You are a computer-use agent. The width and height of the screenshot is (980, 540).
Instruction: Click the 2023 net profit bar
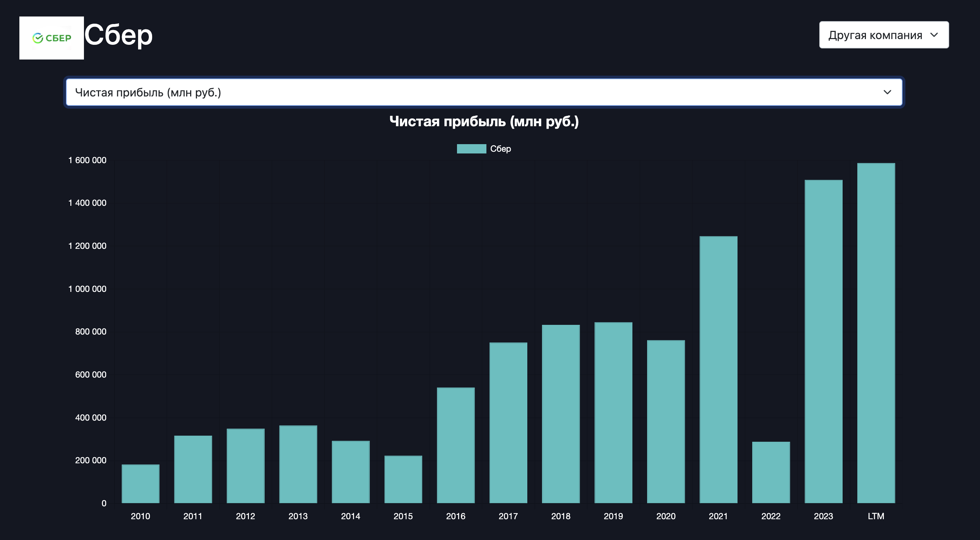point(823,341)
